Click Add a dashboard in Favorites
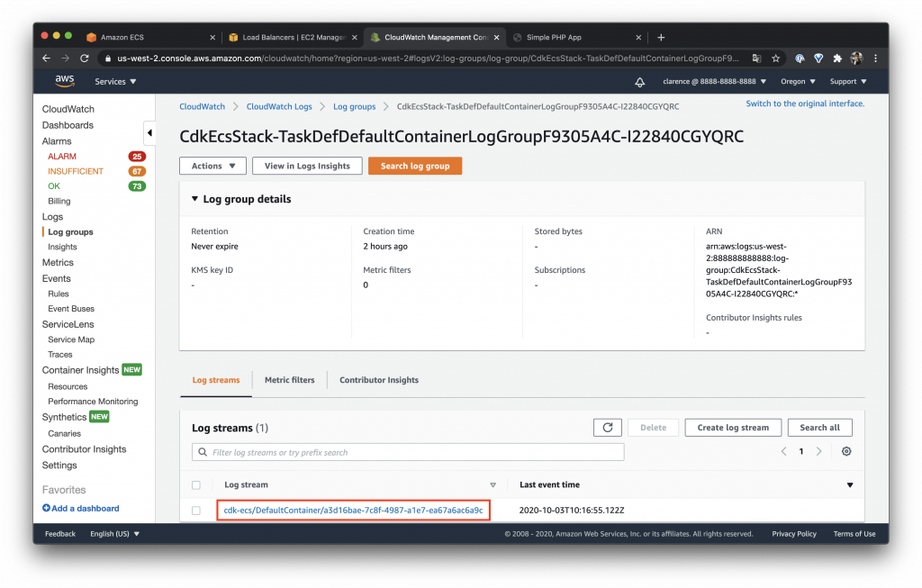The image size is (922, 588). (80, 508)
